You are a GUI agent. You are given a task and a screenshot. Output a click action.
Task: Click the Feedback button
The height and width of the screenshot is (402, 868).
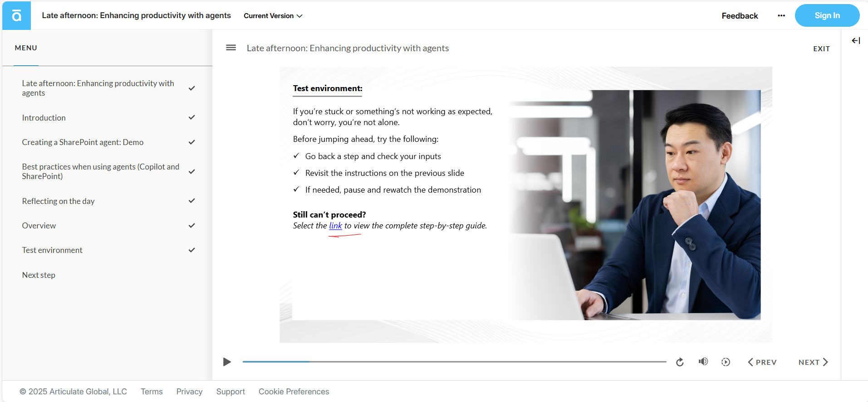(x=740, y=16)
